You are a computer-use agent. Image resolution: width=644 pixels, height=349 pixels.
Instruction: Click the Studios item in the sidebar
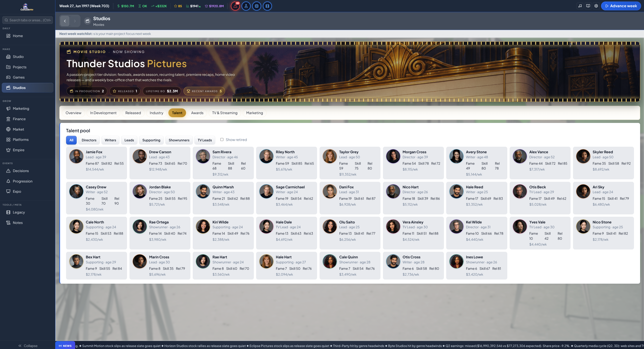click(x=28, y=88)
